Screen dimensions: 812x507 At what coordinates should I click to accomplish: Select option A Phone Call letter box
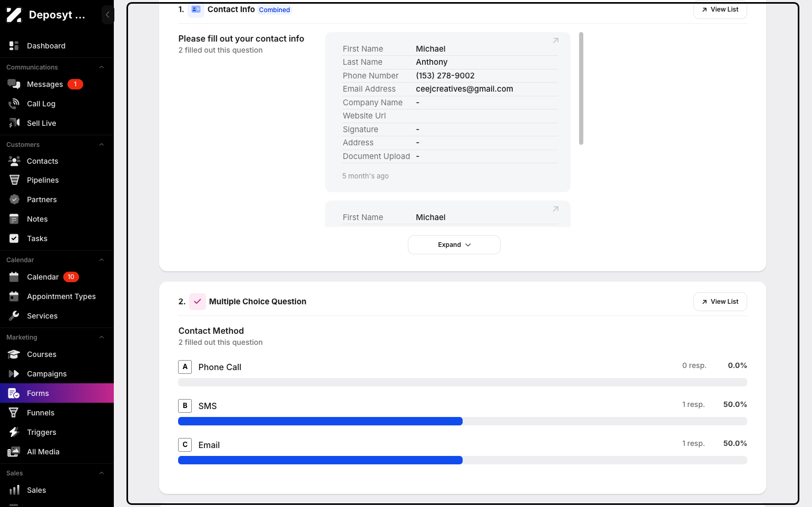pyautogui.click(x=185, y=367)
